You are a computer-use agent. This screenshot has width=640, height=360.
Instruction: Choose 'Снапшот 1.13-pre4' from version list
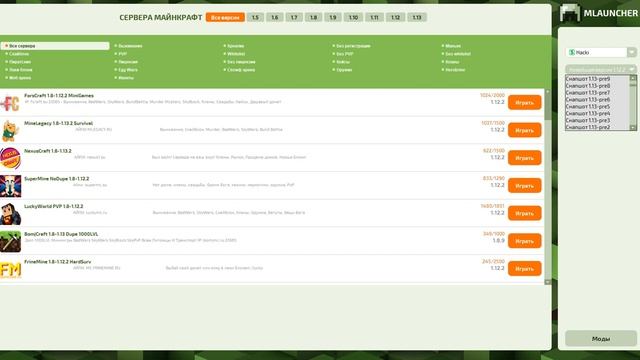coord(598,113)
